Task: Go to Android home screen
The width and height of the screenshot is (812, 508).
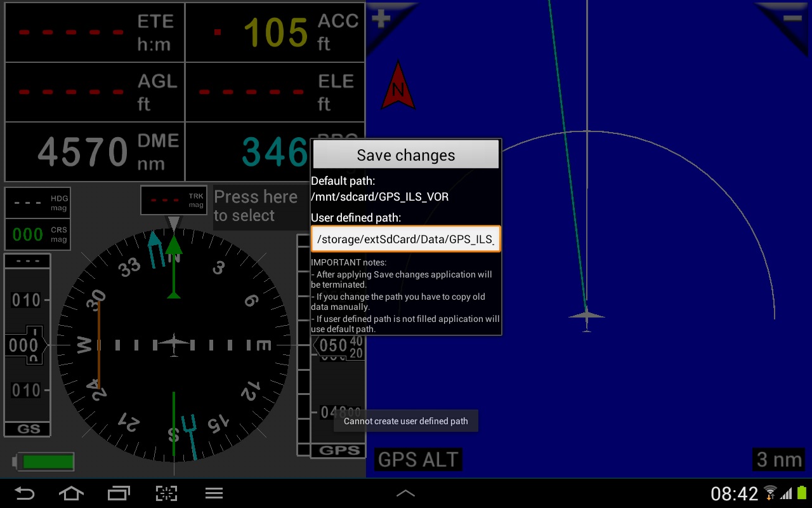Action: 71,493
